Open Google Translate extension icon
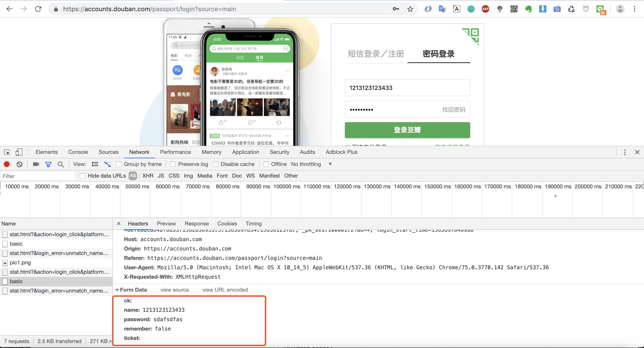This screenshot has width=644, height=348. [x=442, y=9]
